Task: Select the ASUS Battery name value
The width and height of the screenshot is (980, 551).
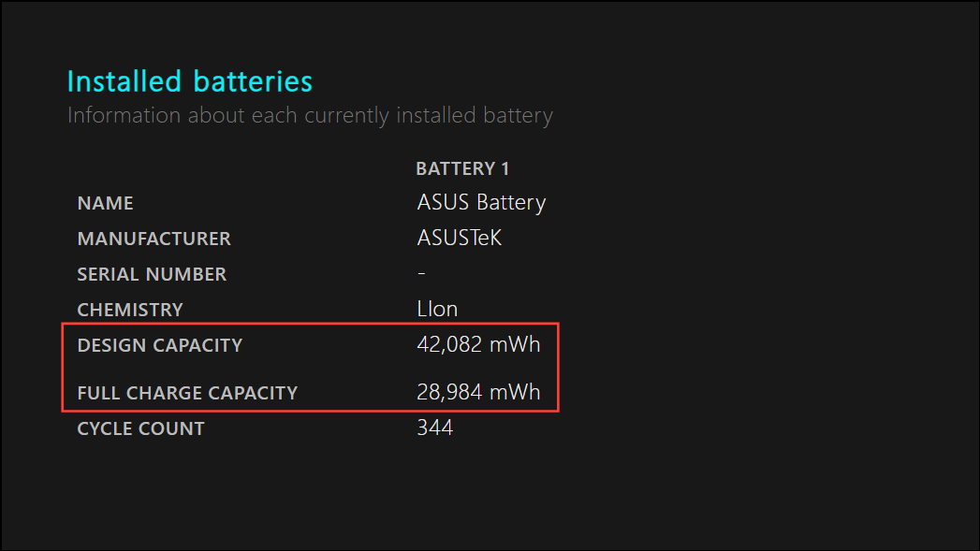Action: coord(481,203)
